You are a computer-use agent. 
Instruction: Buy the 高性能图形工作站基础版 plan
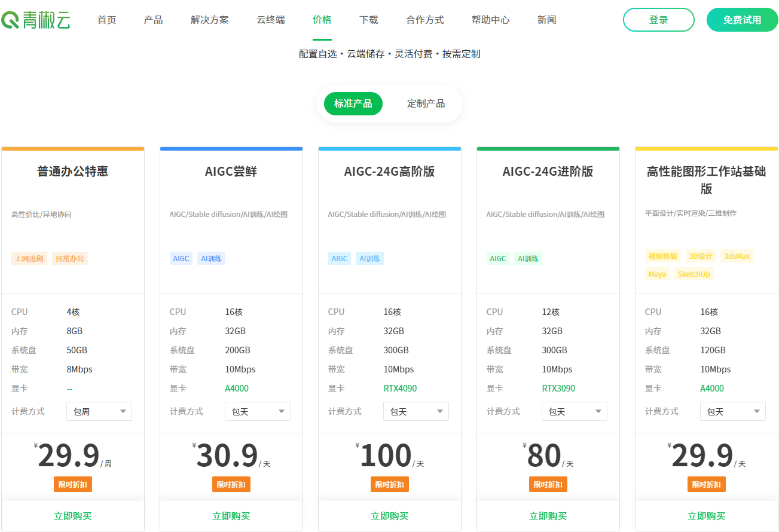(707, 516)
